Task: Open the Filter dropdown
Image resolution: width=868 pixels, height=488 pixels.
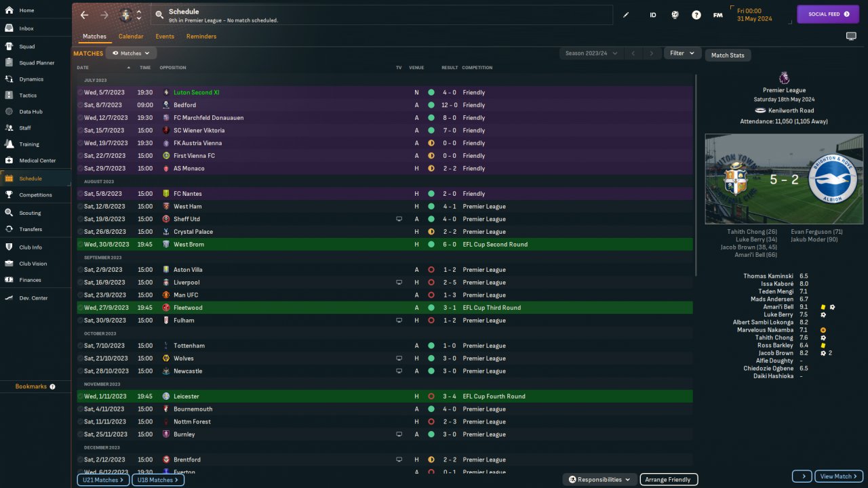Action: (682, 53)
